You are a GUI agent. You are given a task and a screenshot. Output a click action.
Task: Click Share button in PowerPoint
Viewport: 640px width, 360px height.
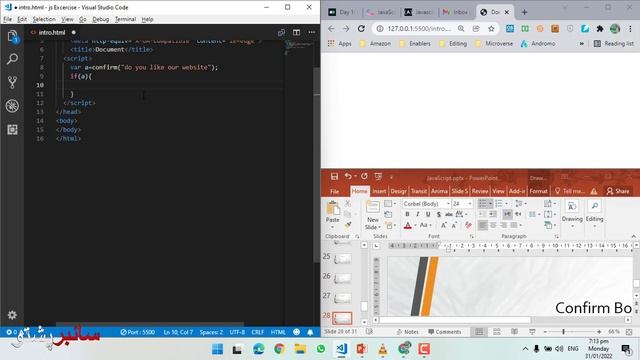coord(618,191)
